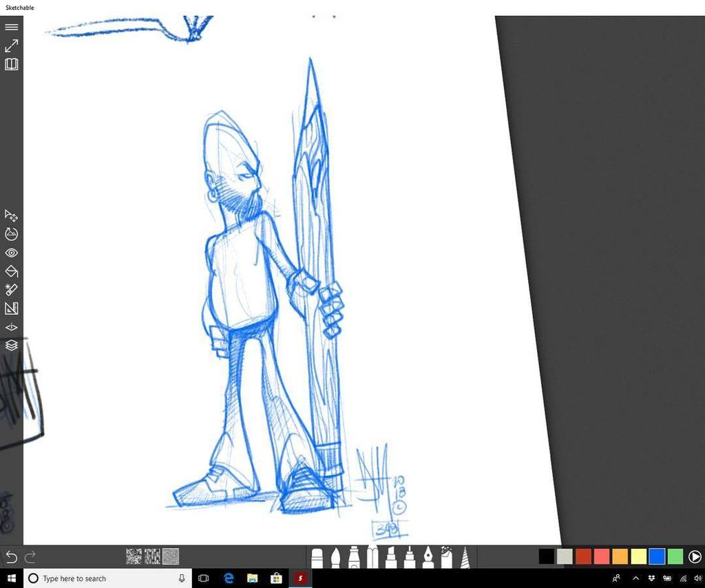705x588 pixels.
Task: Toggle fullscreen with the diagonal arrows icon
Action: tap(11, 45)
